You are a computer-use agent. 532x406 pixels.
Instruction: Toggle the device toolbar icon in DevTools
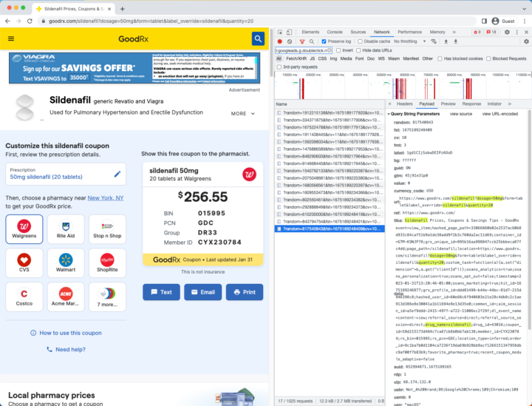[289, 32]
